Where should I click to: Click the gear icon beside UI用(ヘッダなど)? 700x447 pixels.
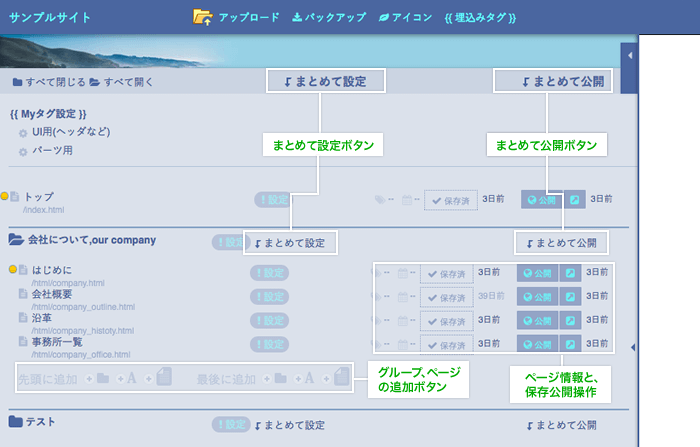(23, 133)
